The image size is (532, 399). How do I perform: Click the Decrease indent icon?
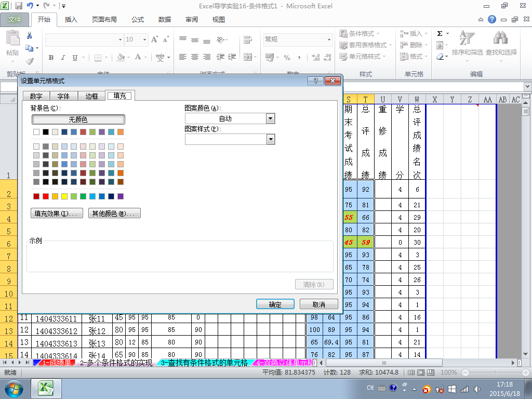click(x=220, y=57)
